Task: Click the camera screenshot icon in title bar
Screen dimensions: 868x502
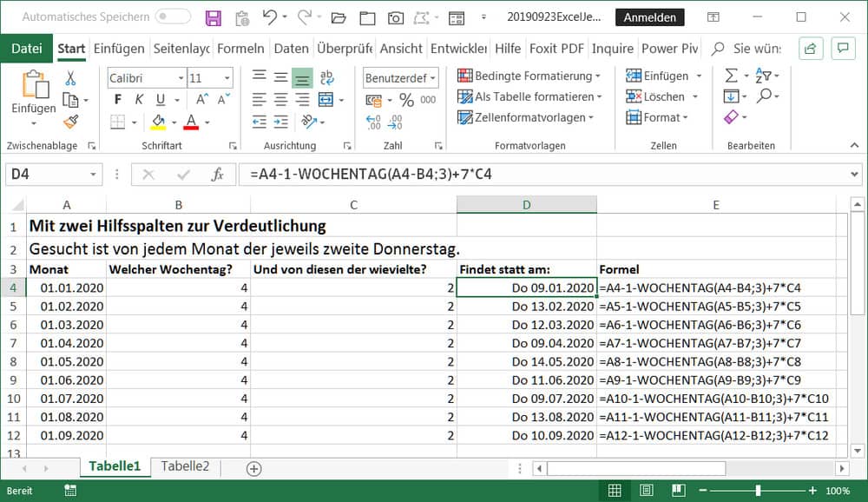Action: pyautogui.click(x=395, y=17)
